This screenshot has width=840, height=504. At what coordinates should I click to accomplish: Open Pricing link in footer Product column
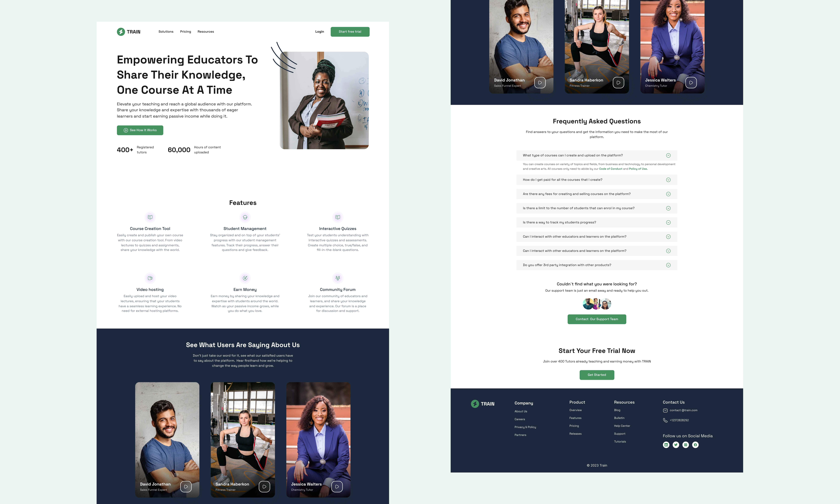click(574, 426)
